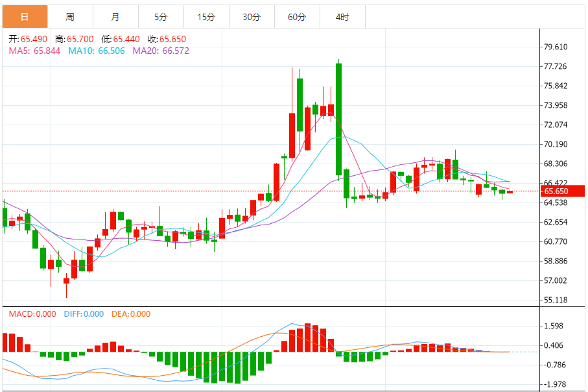Select the 60分 timeframe tab
This screenshot has width=588, height=392.
(x=297, y=17)
